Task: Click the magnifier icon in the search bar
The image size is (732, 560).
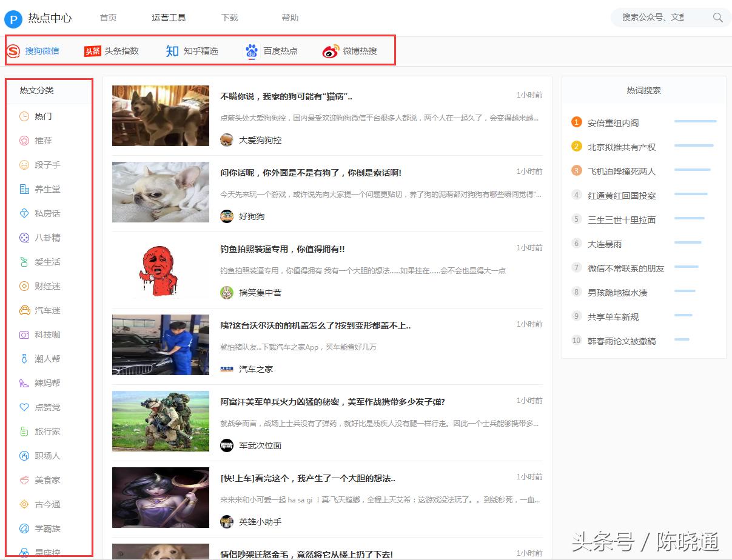Action: (718, 18)
